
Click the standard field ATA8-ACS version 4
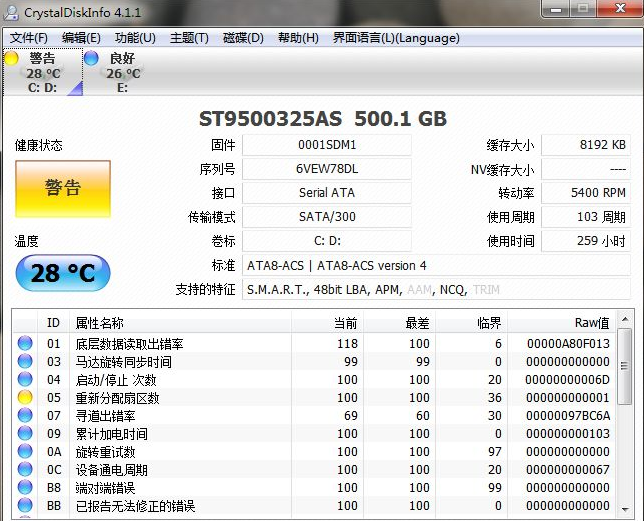436,265
